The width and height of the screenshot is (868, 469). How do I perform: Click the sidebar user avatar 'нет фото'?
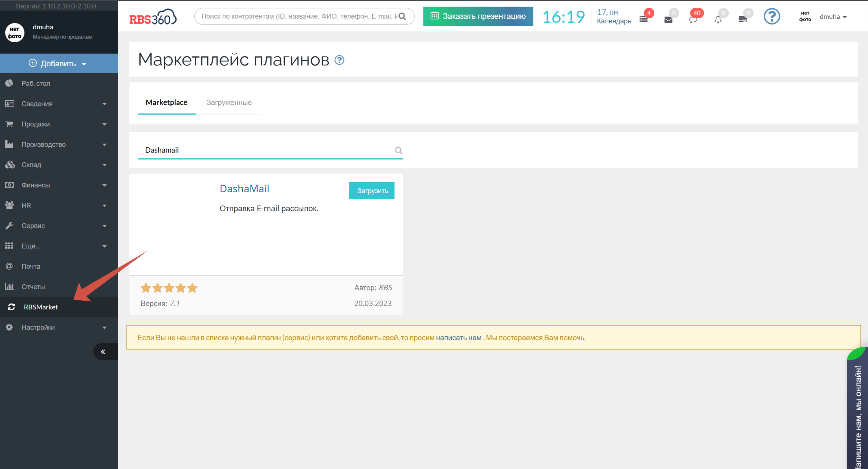point(14,33)
